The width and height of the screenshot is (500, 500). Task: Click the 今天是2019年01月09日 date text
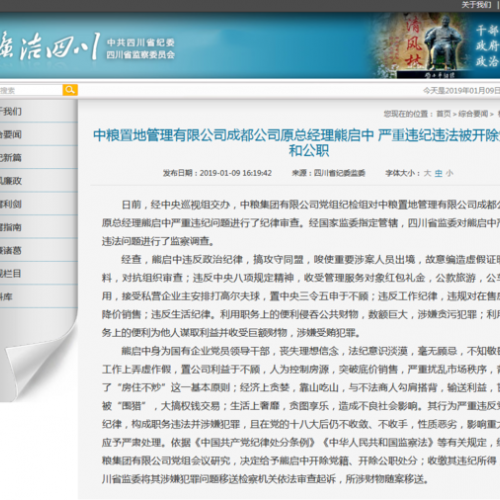[x=462, y=91]
